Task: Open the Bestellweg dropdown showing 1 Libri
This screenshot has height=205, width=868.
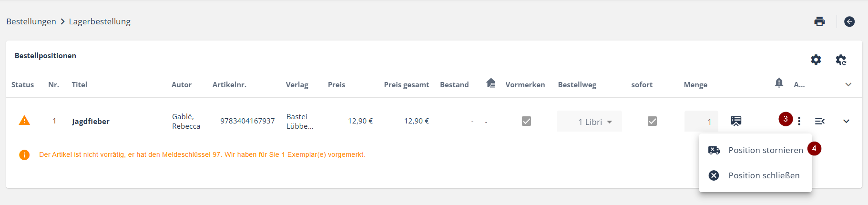Action: 589,121
